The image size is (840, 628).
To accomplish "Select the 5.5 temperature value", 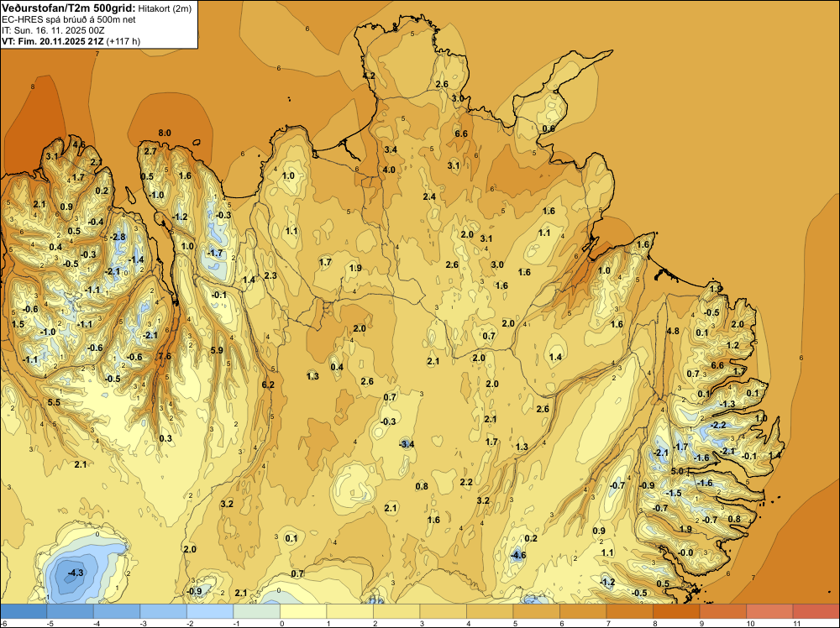I will pyautogui.click(x=54, y=402).
